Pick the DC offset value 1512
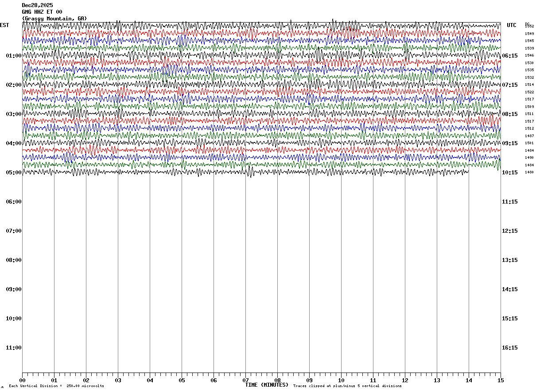 529,128
